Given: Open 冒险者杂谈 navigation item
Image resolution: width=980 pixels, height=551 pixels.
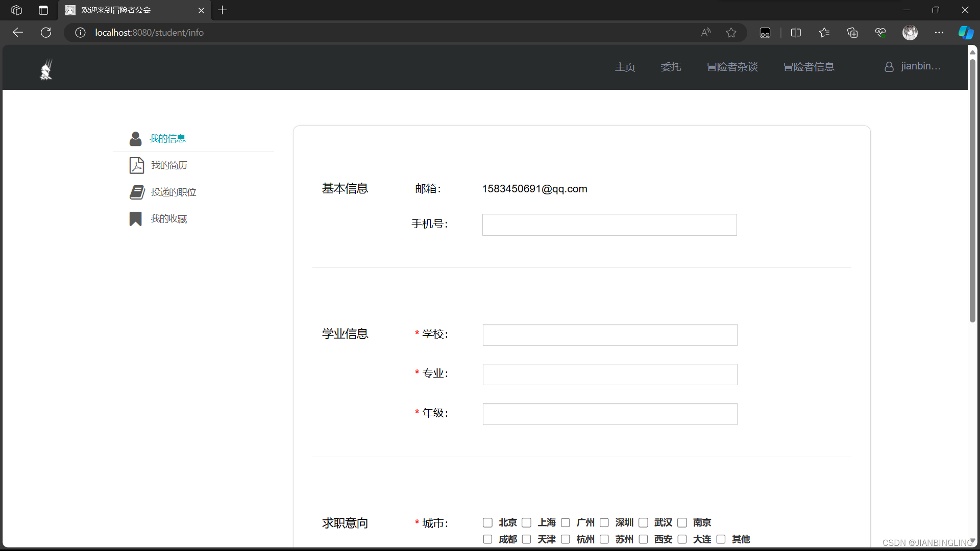Looking at the screenshot, I should point(732,67).
